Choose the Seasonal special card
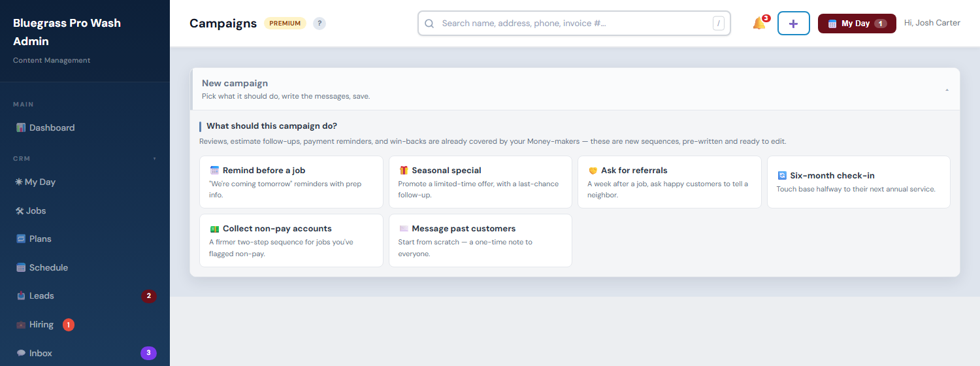The height and width of the screenshot is (366, 980). tap(480, 182)
